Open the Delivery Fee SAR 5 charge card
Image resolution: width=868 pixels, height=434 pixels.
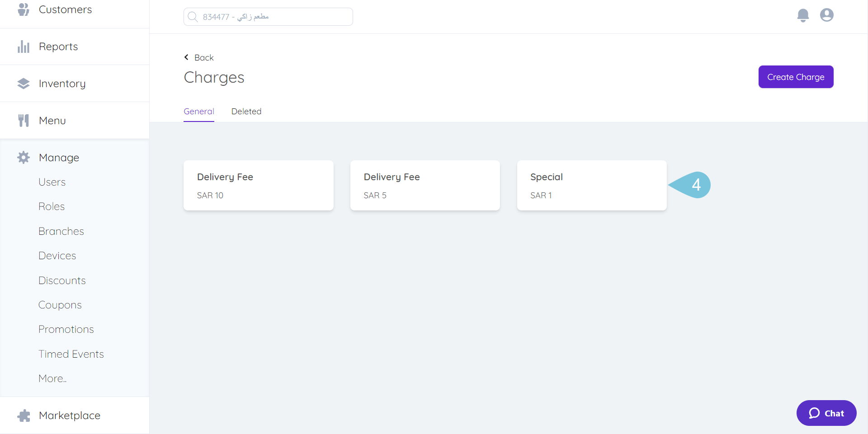point(425,185)
